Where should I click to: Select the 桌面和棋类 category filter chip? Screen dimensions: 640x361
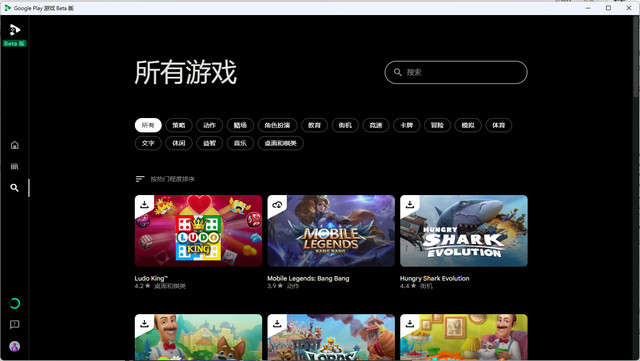point(280,143)
